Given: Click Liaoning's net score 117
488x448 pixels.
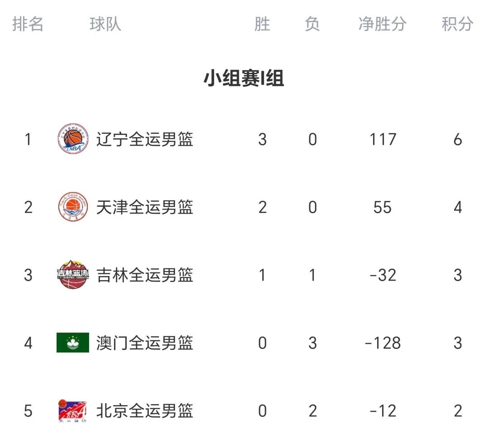Looking at the screenshot, I should pyautogui.click(x=383, y=139).
